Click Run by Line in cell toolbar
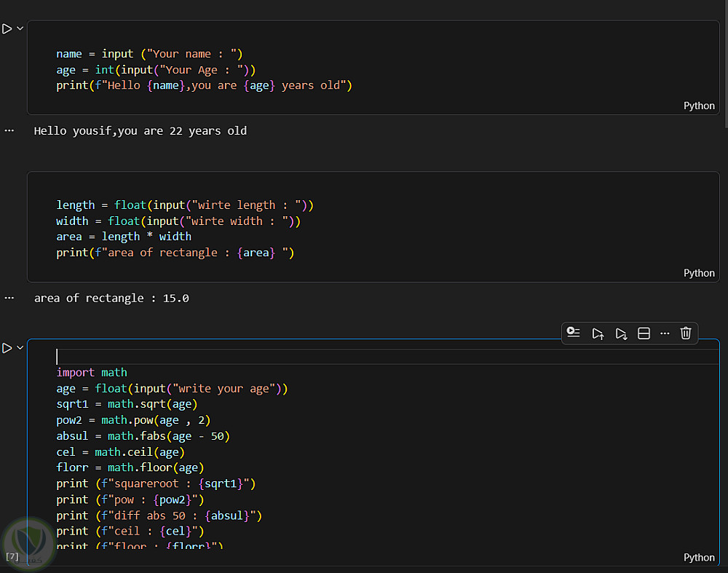 point(574,333)
